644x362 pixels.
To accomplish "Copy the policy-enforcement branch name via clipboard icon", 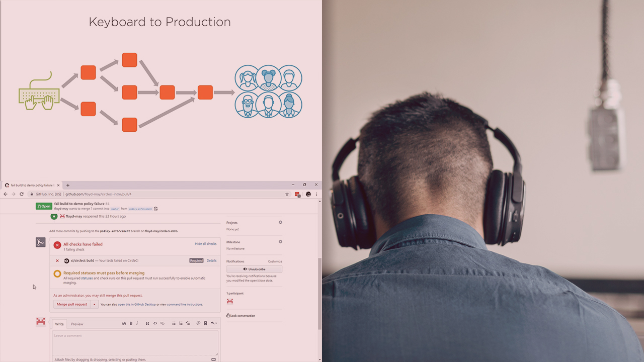I will coord(156,209).
